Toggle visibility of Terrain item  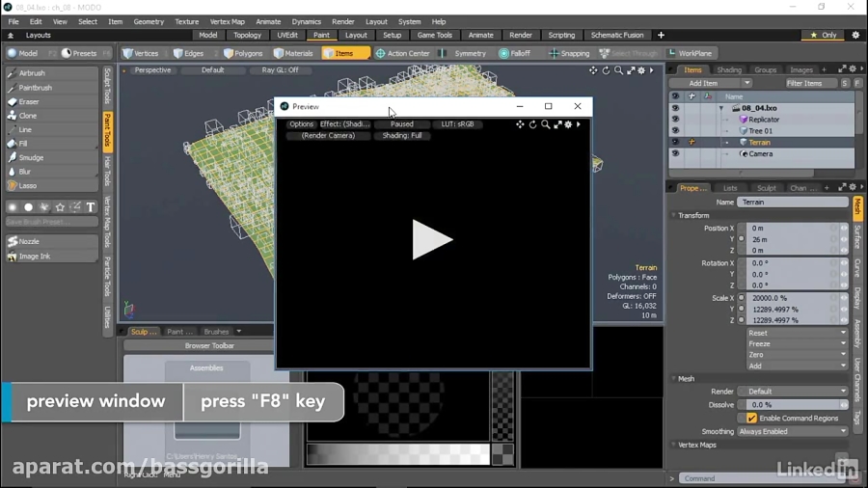click(675, 142)
